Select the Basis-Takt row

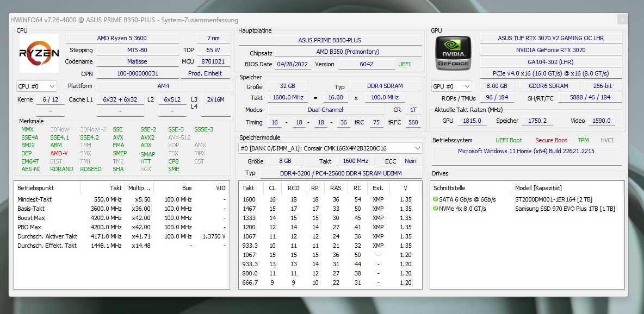coord(122,209)
